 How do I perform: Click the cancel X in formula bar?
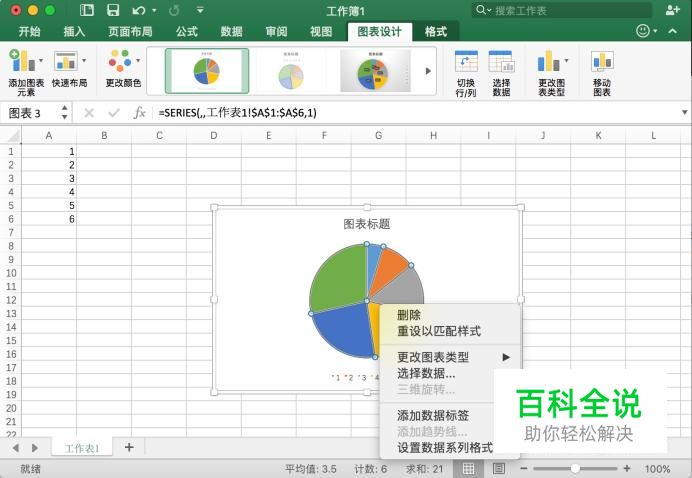point(89,113)
